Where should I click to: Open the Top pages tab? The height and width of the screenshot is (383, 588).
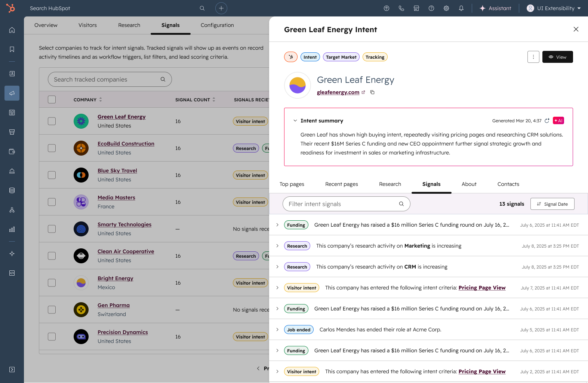(x=292, y=184)
